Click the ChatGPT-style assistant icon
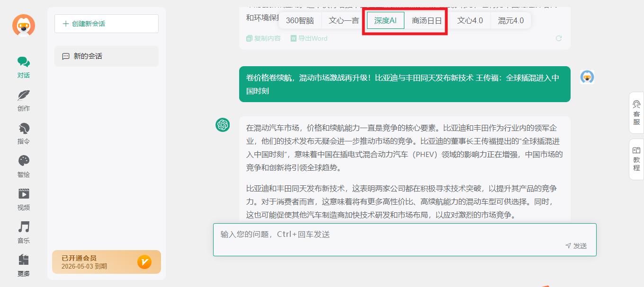The width and height of the screenshot is (644, 287). (223, 125)
